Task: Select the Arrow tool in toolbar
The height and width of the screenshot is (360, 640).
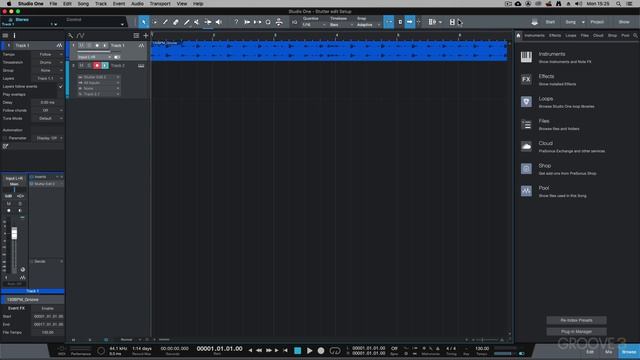Action: (x=144, y=22)
